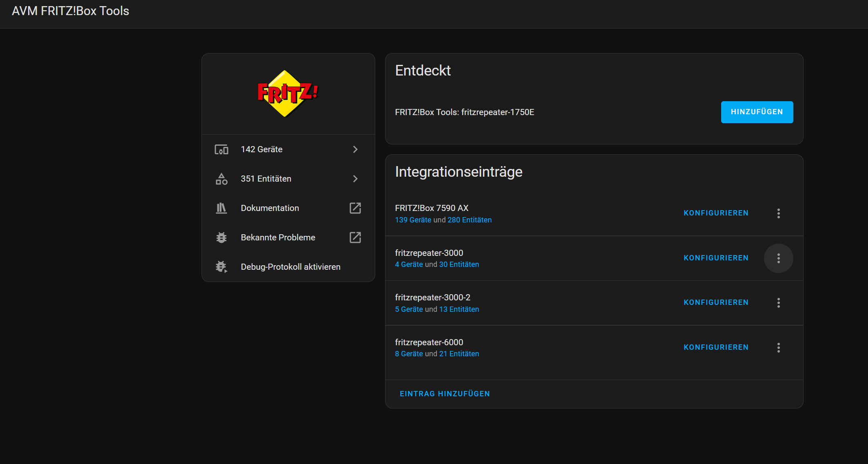Open the 139 Geräte link
The height and width of the screenshot is (464, 868).
[413, 220]
